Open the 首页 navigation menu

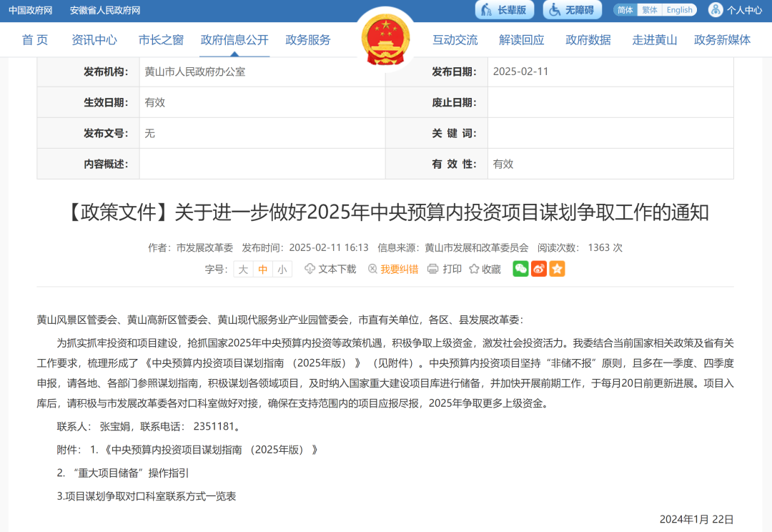34,40
